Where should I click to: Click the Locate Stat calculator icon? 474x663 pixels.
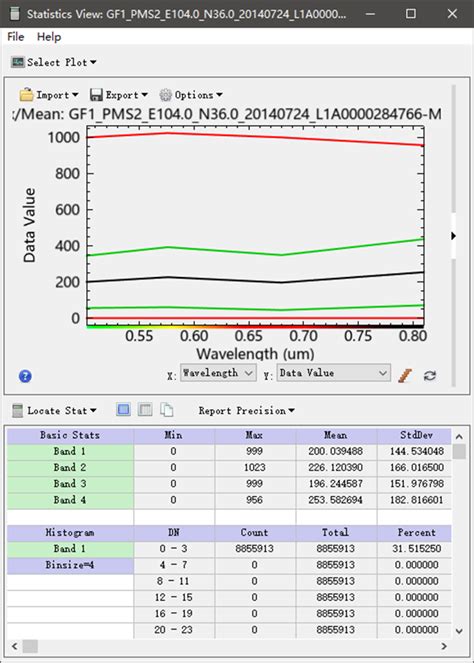(x=17, y=410)
